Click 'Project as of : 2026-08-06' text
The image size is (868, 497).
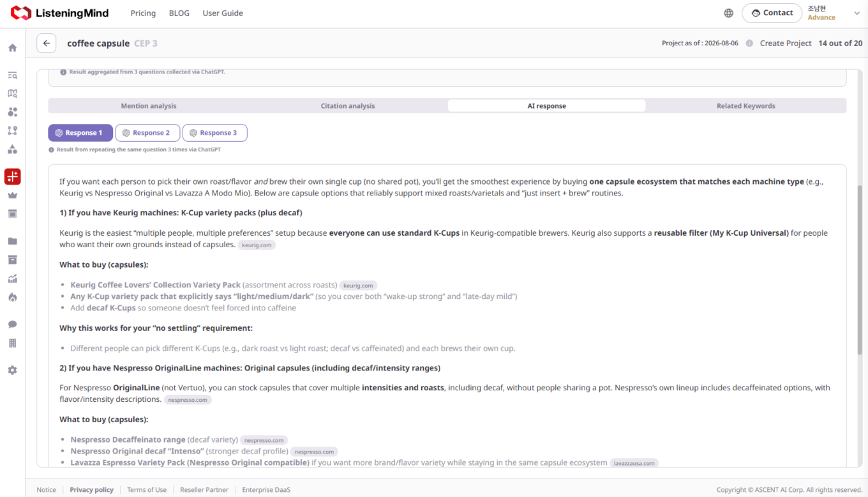(x=700, y=43)
